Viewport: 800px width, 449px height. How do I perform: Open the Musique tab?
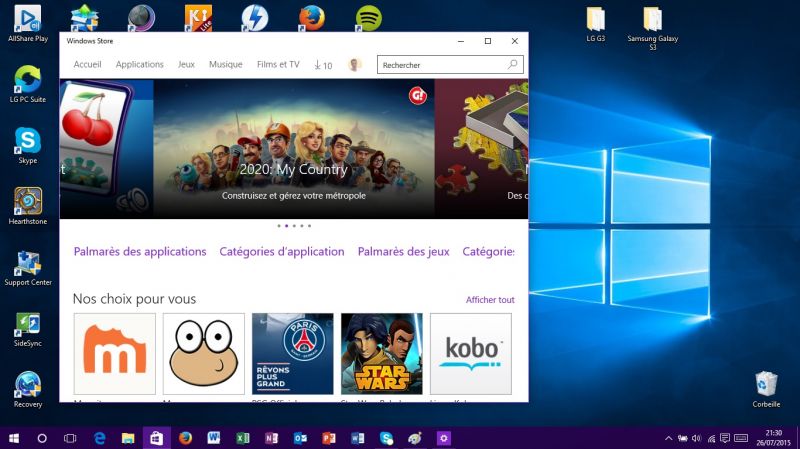(x=226, y=64)
